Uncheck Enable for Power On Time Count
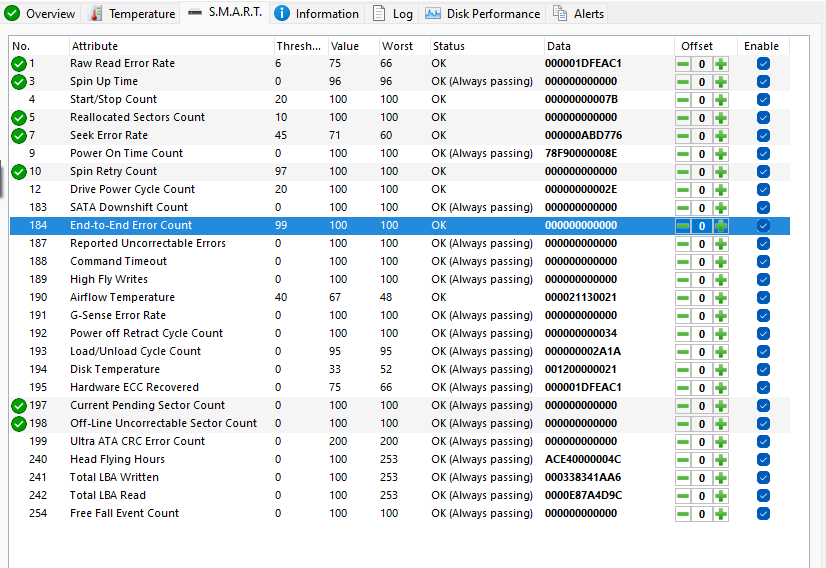This screenshot has height=568, width=826. click(763, 154)
